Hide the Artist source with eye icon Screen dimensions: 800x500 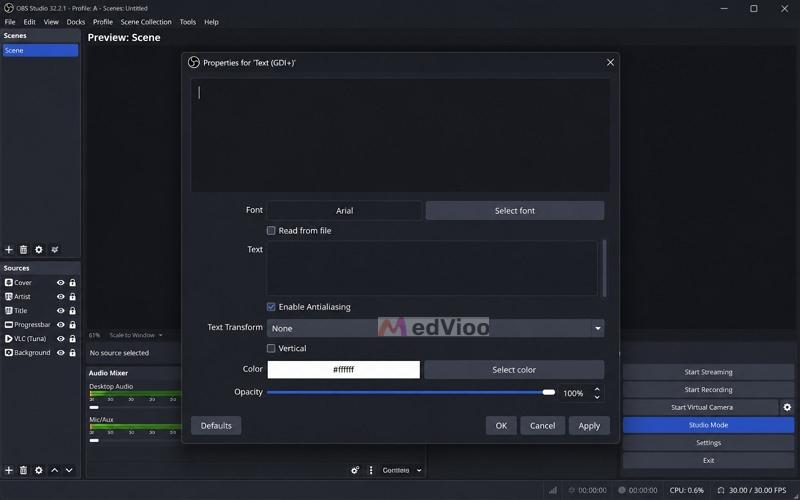click(x=61, y=296)
